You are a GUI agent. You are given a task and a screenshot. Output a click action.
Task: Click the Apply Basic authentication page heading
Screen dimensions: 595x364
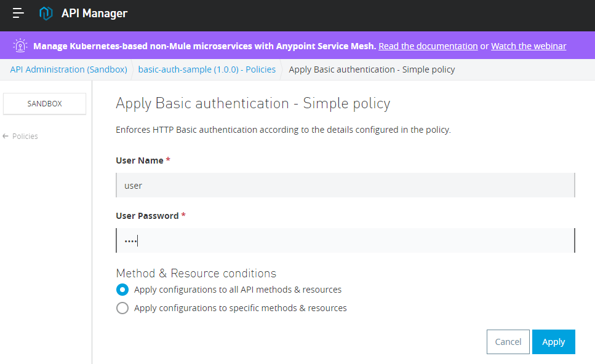pos(253,103)
